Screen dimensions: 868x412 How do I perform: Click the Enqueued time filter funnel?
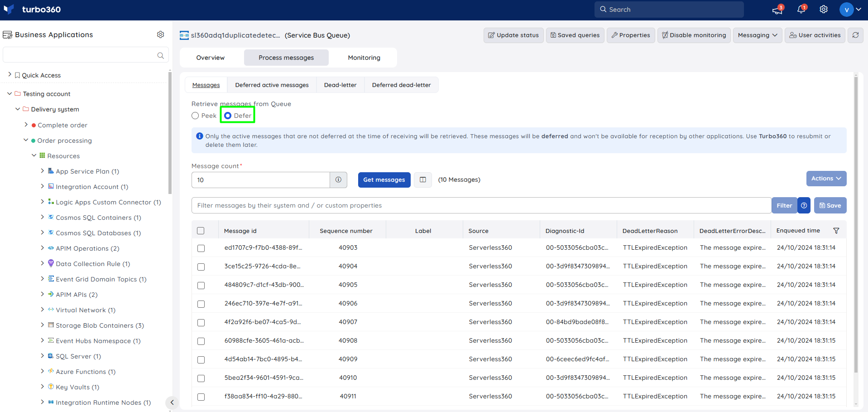coord(836,231)
